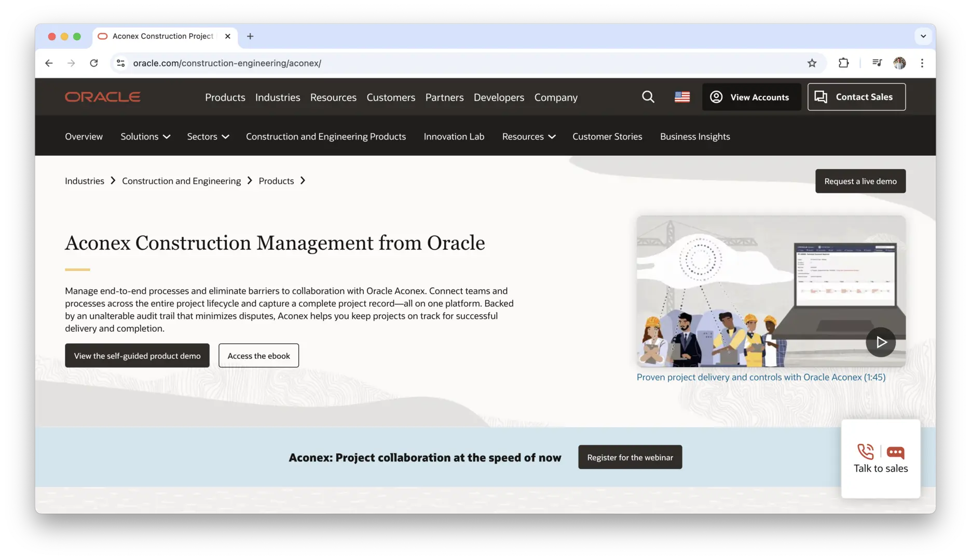Viewport: 971px width, 560px height.
Task: Open the top-bar Resources menu
Action: tap(333, 97)
